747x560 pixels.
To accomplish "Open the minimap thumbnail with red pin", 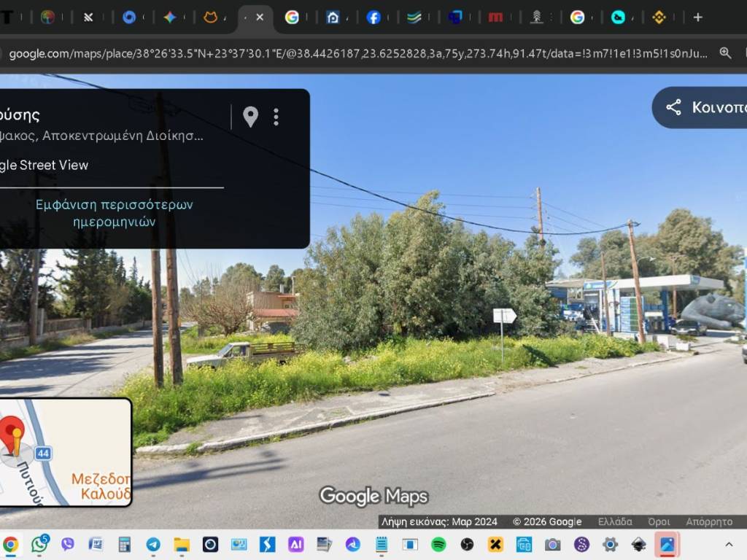I will 64,452.
